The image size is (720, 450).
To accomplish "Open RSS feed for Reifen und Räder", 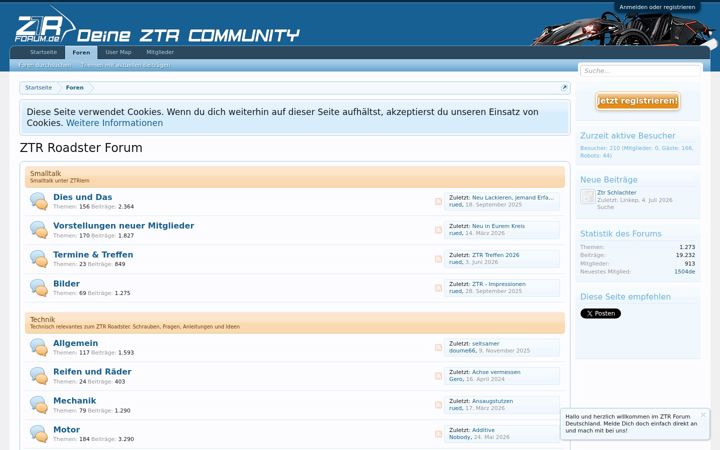I will (x=439, y=376).
